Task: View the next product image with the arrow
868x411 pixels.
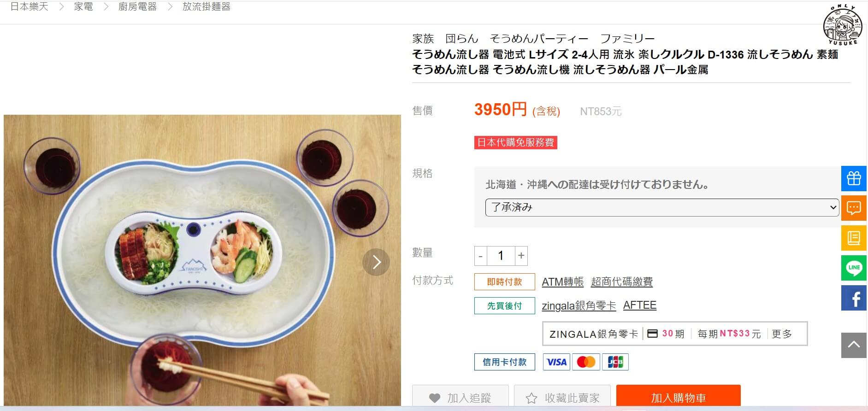Action: click(x=377, y=262)
